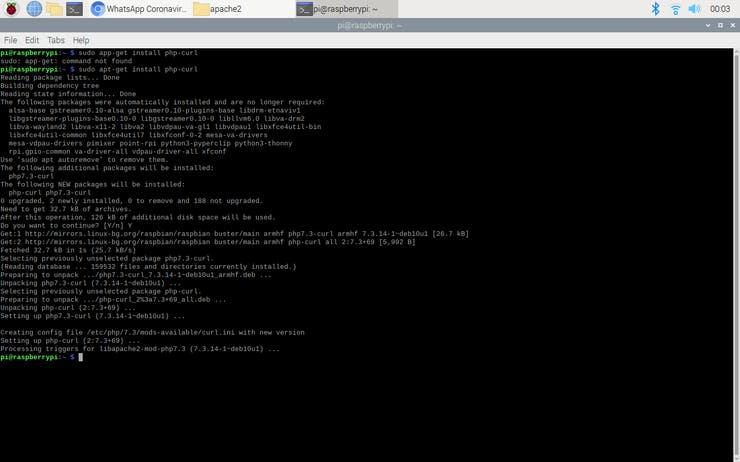Click the 'Reading package lists... Done' line
The image size is (740, 462).
coord(60,77)
